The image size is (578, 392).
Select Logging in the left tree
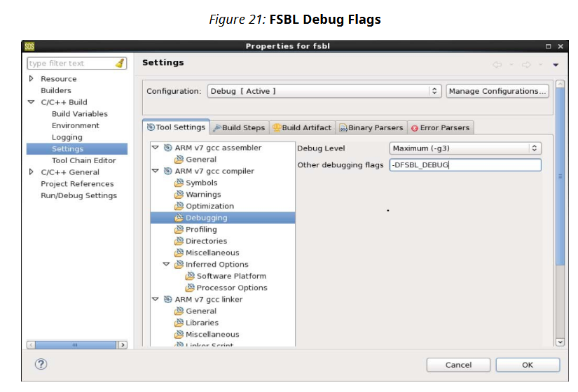click(x=67, y=137)
